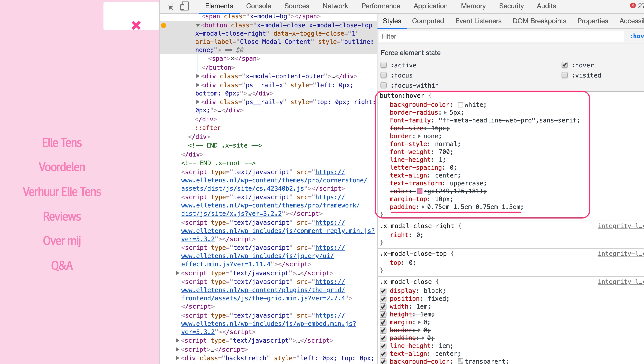
Task: Uncheck the :hover state checkbox
Action: 565,65
